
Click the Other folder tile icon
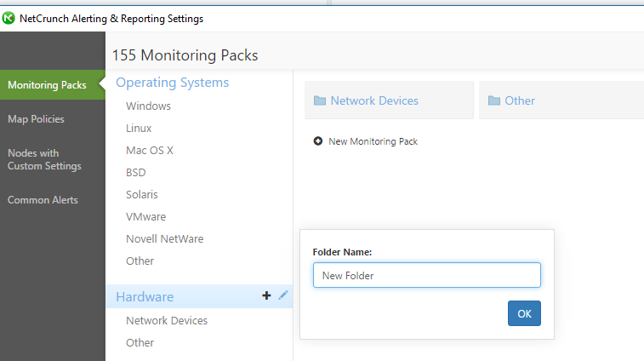pos(494,100)
